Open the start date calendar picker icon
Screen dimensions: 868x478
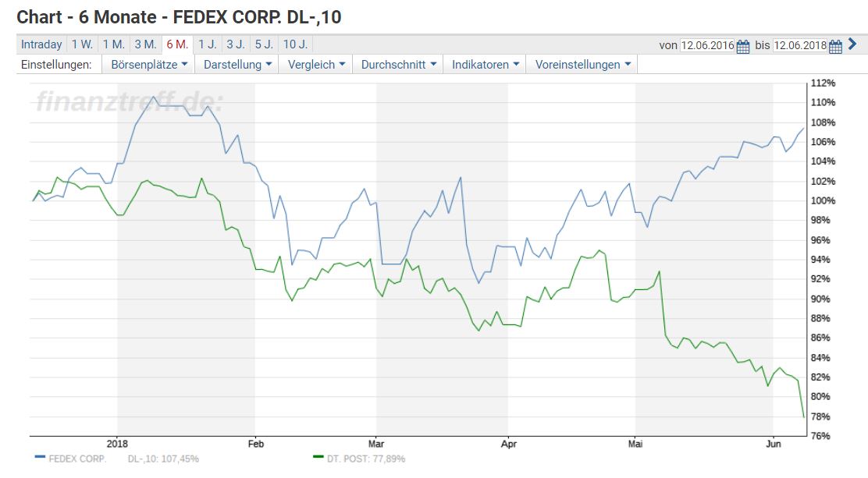tap(743, 46)
